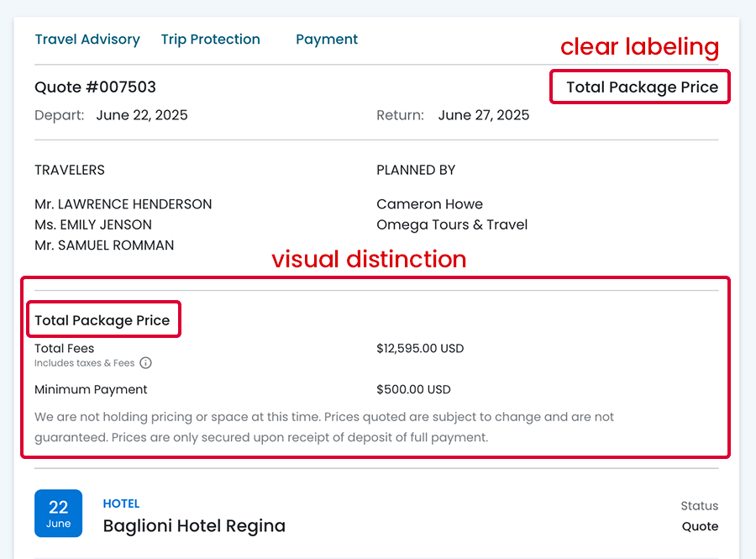Click the $12,595.00 USD total fees amount

coord(420,348)
